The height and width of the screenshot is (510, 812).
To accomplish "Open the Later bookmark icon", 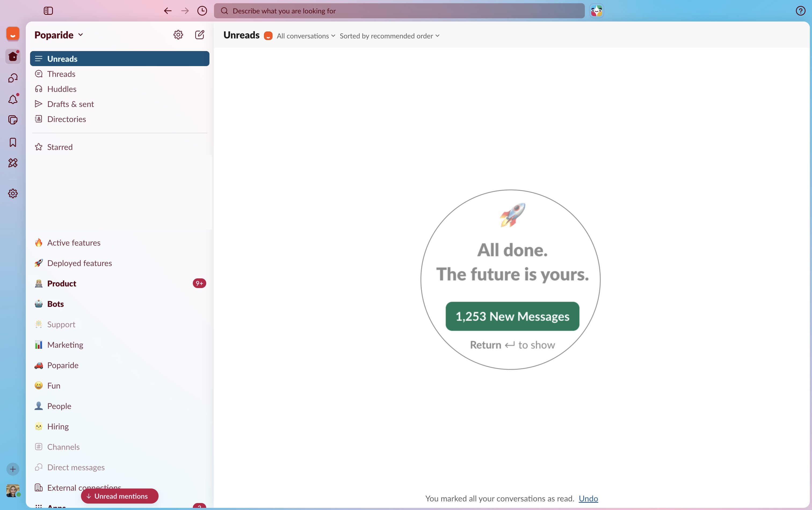I will (x=13, y=142).
